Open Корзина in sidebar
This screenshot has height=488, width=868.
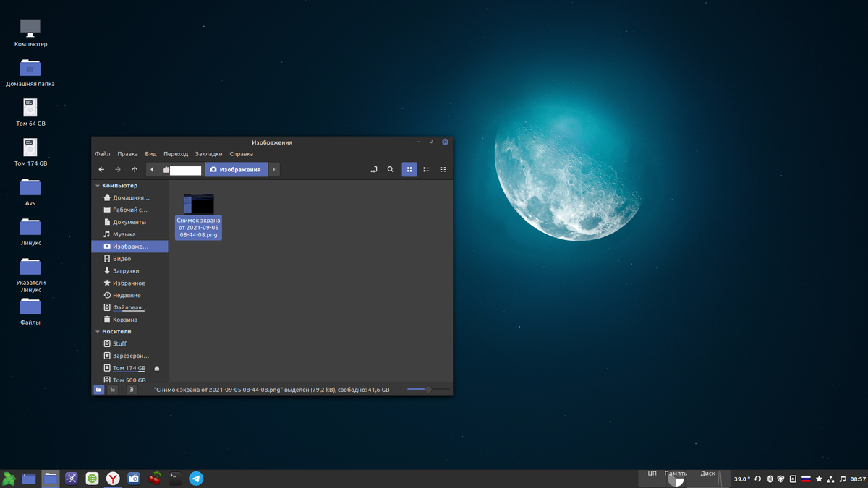point(130,320)
